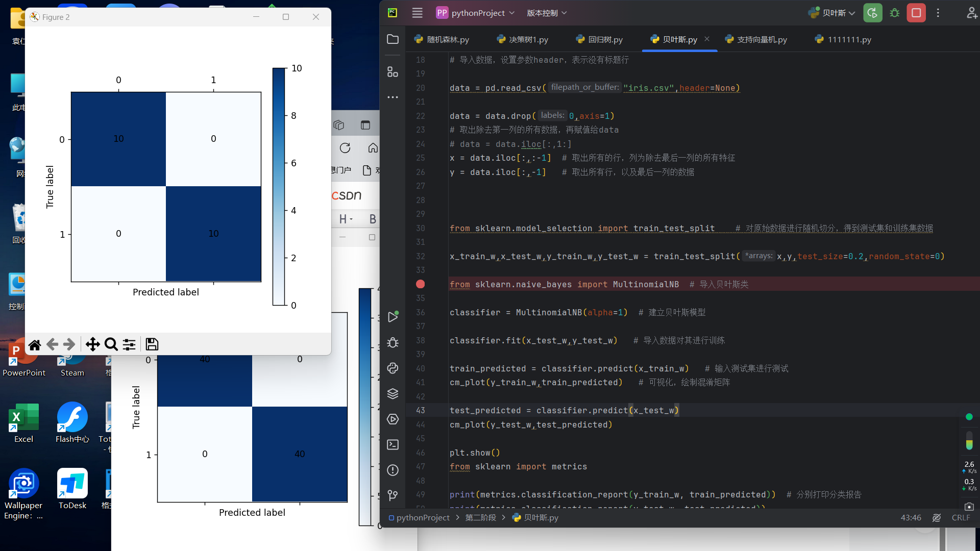This screenshot has width=980, height=551.
Task: Go forward to next view in Figure 2
Action: [70, 345]
